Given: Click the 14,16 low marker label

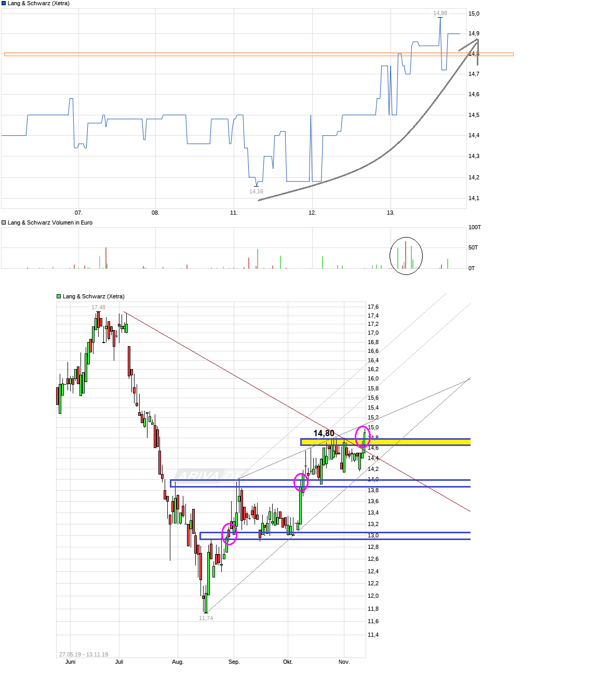Looking at the screenshot, I should [256, 191].
